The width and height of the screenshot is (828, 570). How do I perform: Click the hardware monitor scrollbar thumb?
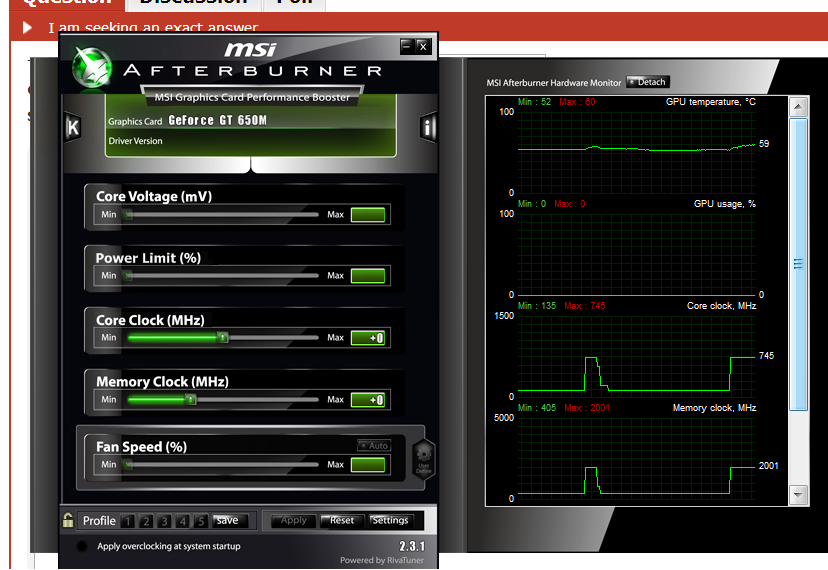[798, 264]
